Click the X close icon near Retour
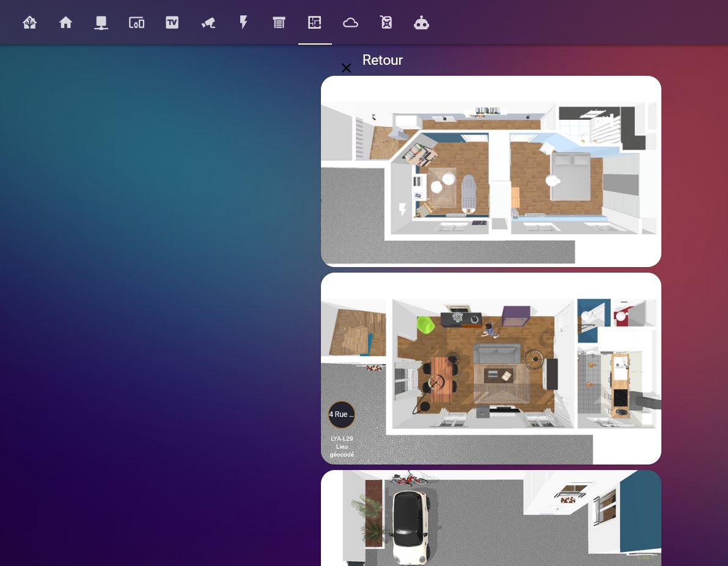 pos(346,68)
